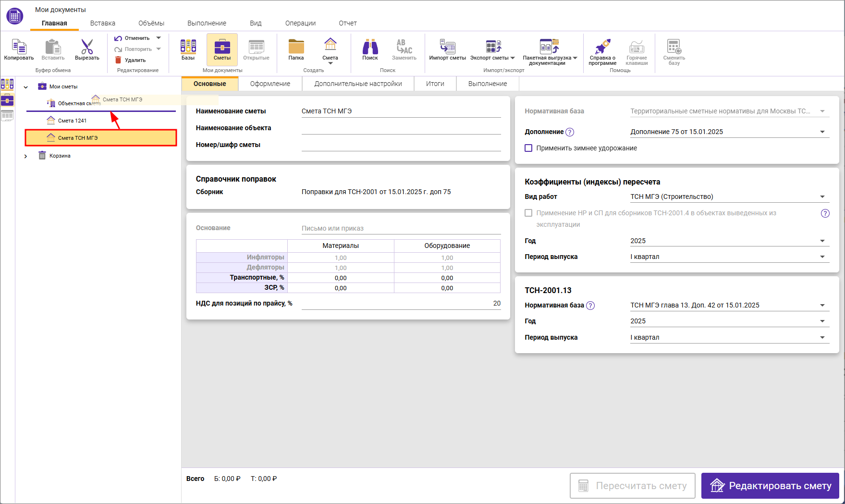Switch to the Оформление tab

tap(270, 84)
